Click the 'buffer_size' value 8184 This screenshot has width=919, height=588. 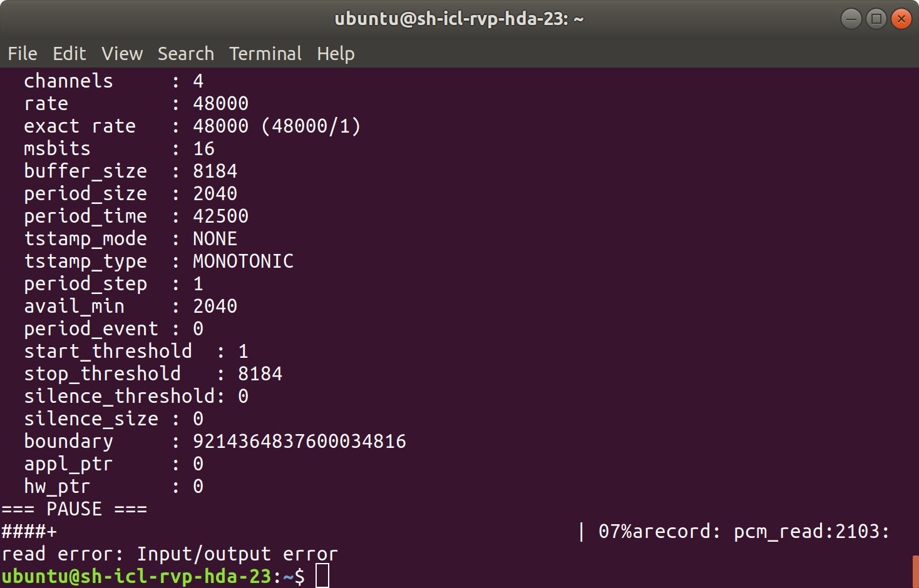coord(215,171)
